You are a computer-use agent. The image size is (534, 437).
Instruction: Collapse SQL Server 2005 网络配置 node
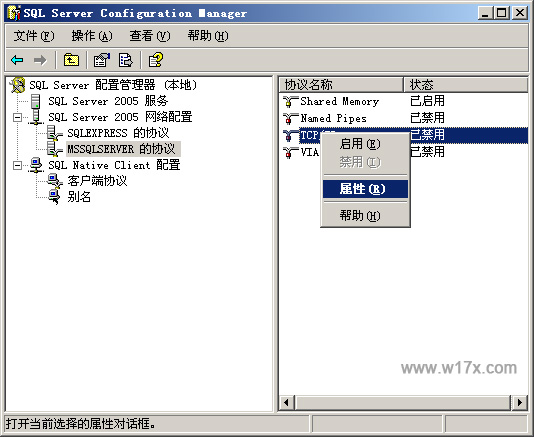click(17, 118)
